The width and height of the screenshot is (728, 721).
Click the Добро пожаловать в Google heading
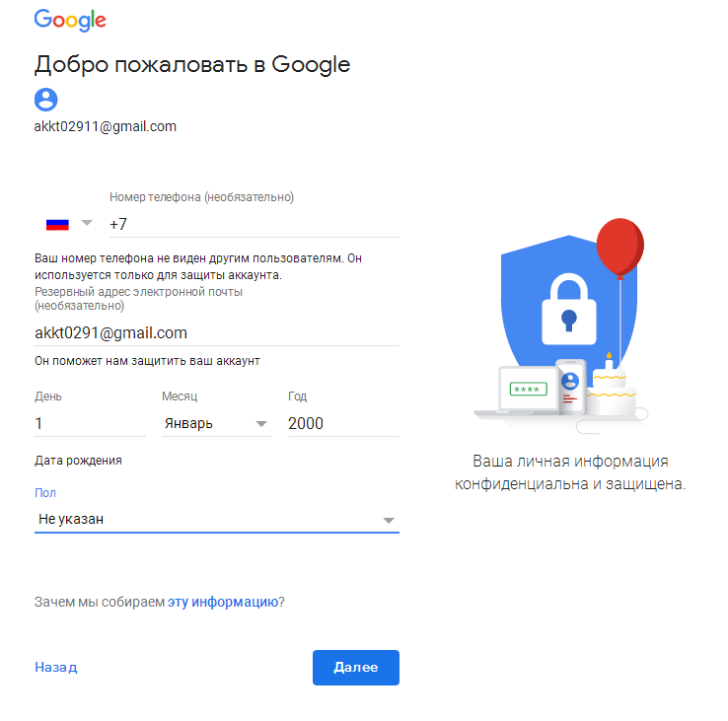pyautogui.click(x=192, y=64)
